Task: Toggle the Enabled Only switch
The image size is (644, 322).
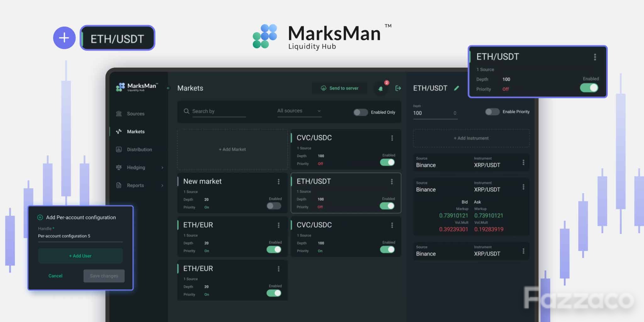Action: 360,112
